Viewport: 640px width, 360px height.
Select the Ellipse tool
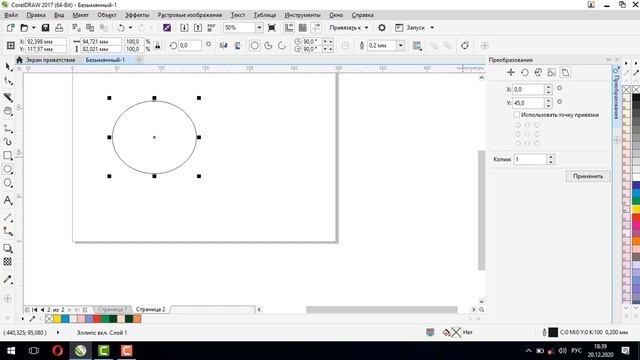(8, 169)
